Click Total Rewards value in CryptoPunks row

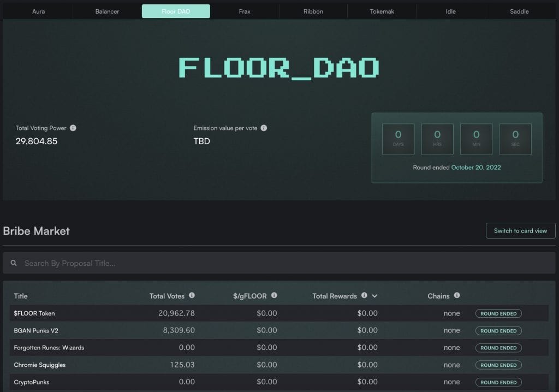tap(367, 382)
